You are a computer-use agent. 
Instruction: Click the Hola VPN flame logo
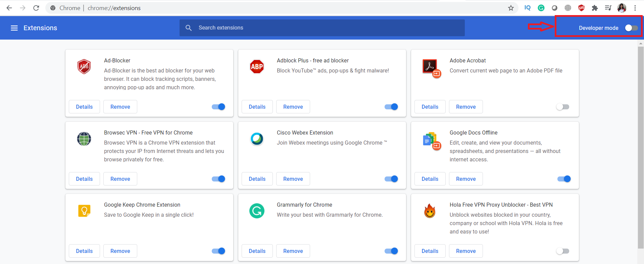coord(430,211)
